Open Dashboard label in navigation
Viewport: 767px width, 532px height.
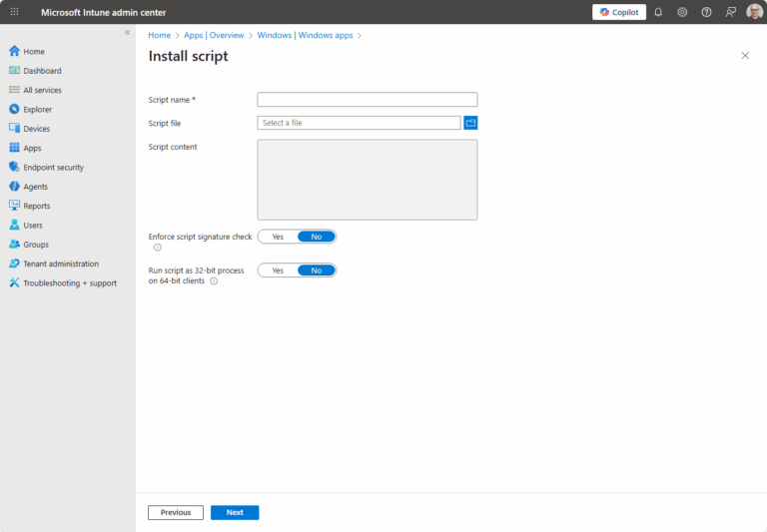click(x=43, y=71)
